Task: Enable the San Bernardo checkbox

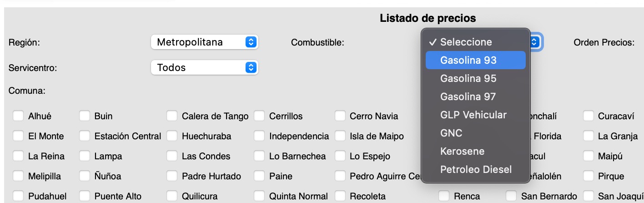Action: pyautogui.click(x=512, y=196)
